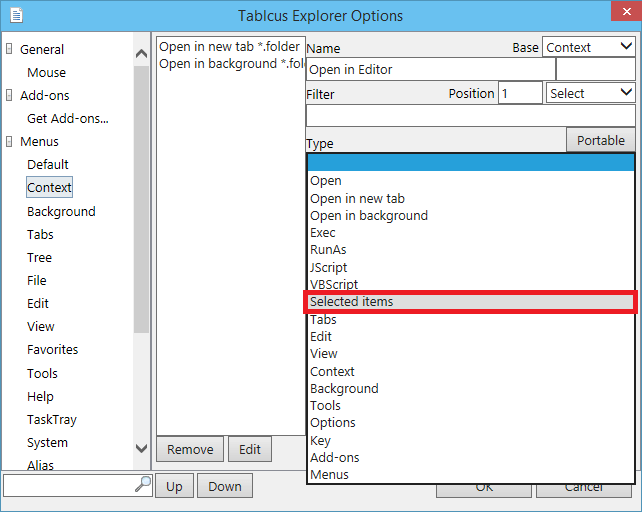Select Add-ons heading in left sidebar

point(45,95)
